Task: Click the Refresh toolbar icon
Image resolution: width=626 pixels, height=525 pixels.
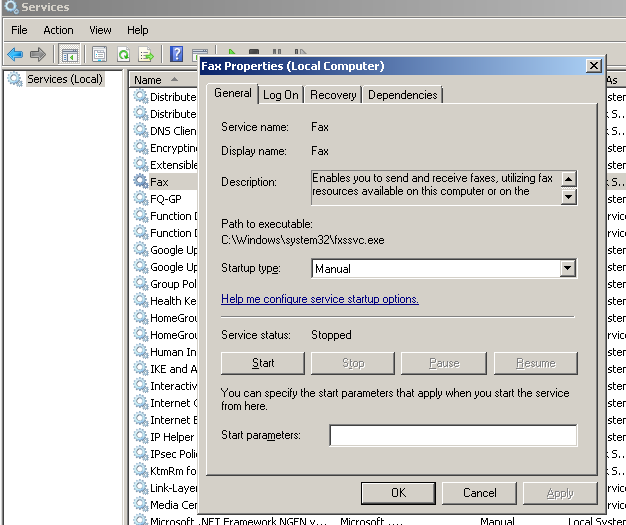Action: coord(124,54)
